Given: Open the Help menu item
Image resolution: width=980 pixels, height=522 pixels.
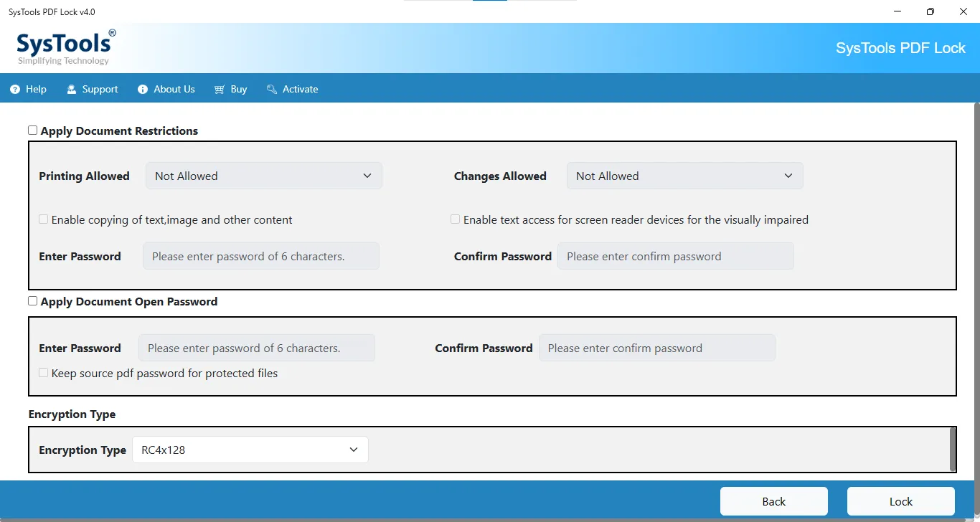Looking at the screenshot, I should (x=29, y=90).
